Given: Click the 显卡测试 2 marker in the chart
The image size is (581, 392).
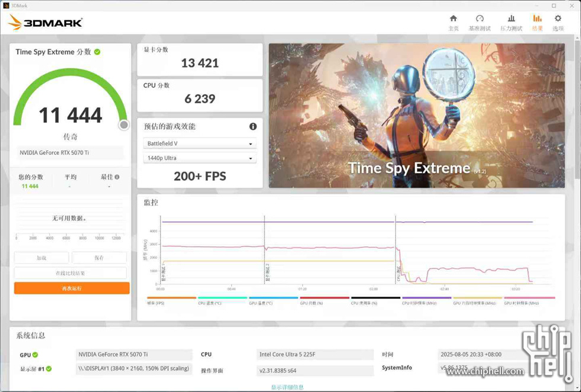Looking at the screenshot, I should click(267, 272).
